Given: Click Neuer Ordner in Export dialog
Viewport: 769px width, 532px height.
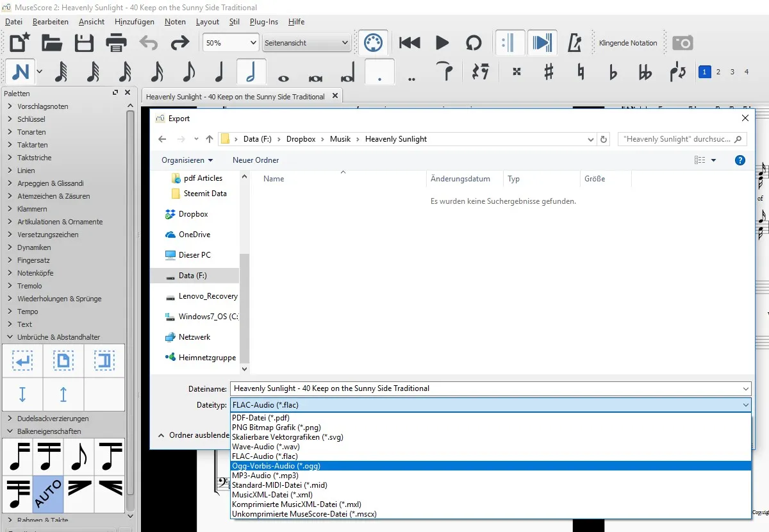Looking at the screenshot, I should pos(256,160).
